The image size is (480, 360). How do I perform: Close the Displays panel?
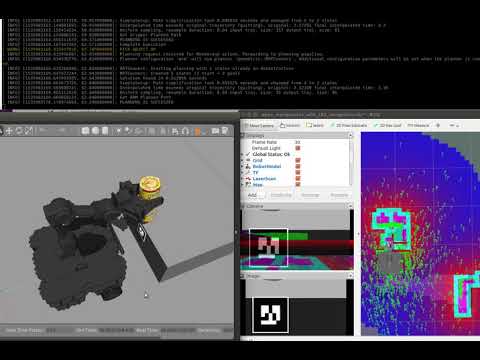coord(350,136)
